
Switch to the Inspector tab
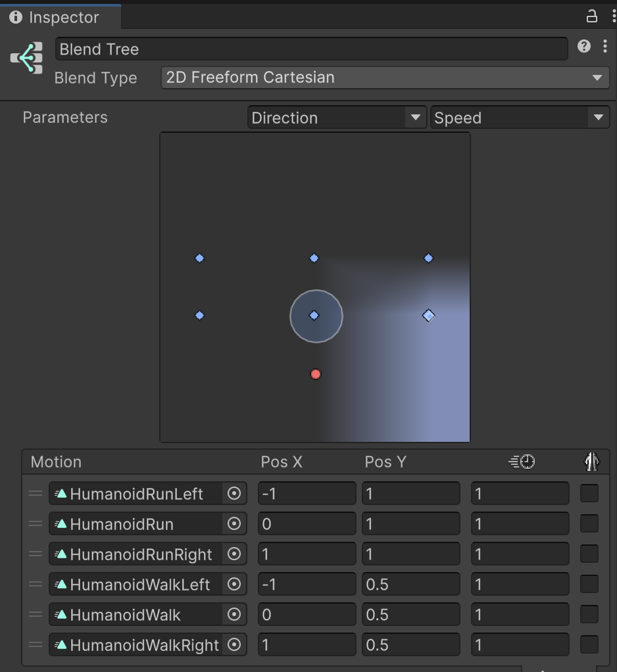tap(61, 17)
